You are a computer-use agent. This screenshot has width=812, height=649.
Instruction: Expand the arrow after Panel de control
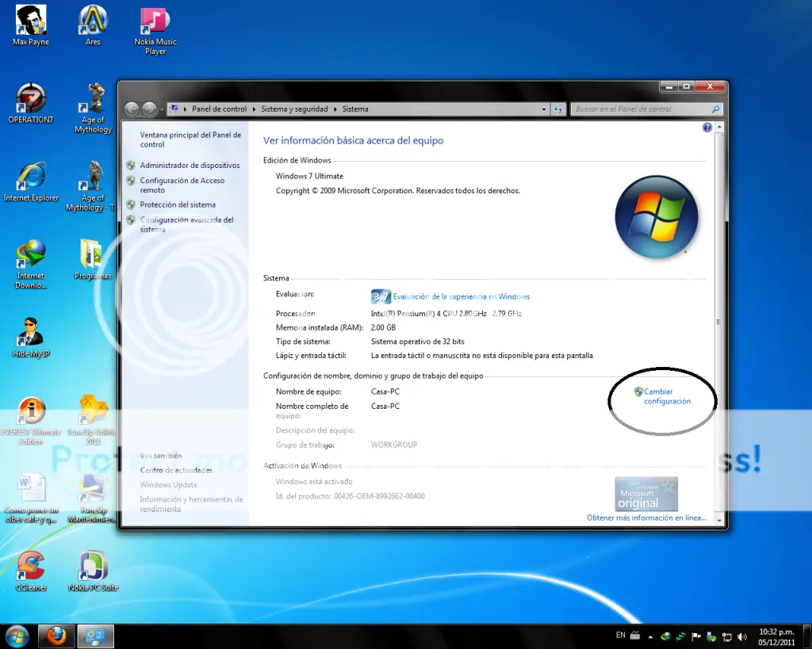coord(255,109)
